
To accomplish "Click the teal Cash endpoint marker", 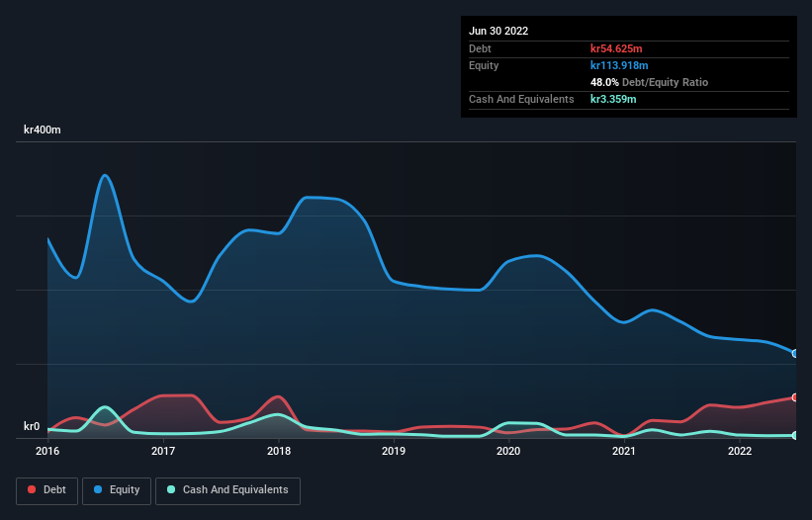I will 795,436.
